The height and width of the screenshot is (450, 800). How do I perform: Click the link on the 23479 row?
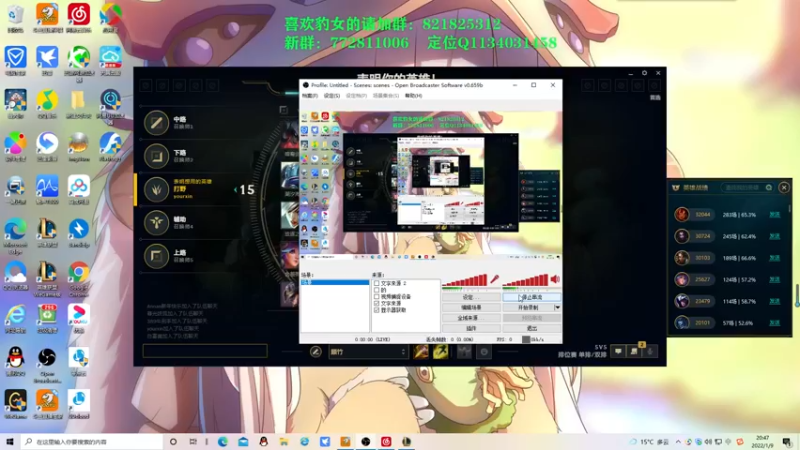pos(774,301)
